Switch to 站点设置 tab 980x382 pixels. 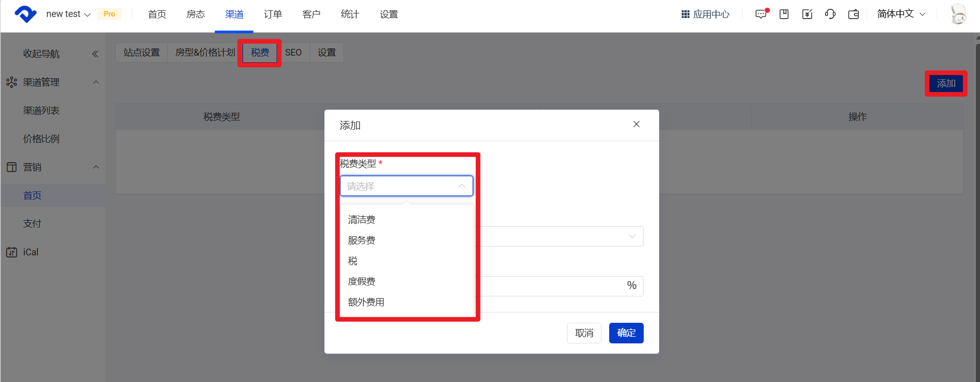click(x=142, y=53)
